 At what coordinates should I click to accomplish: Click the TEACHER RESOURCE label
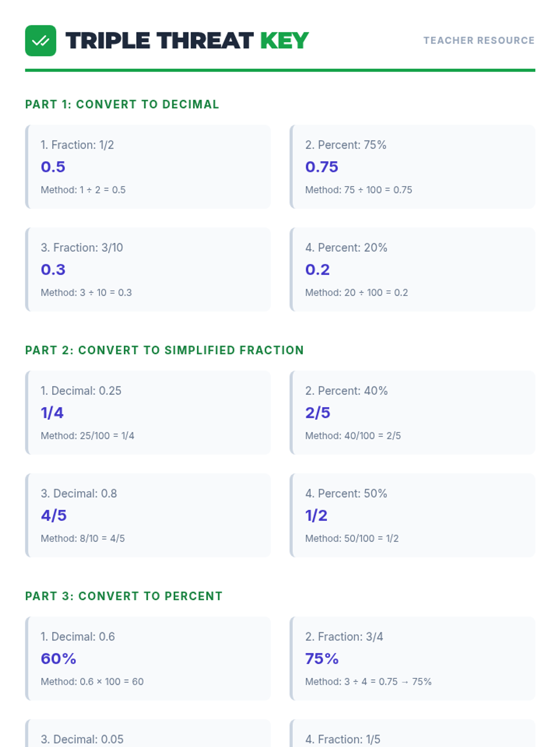tap(479, 41)
